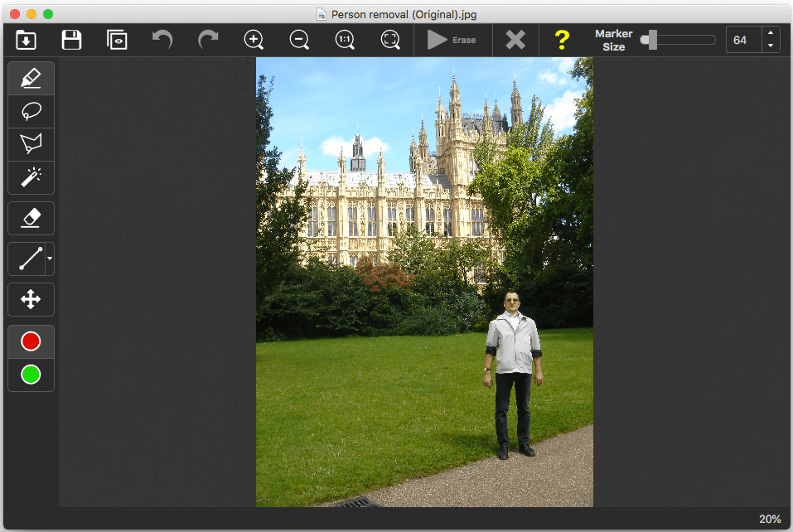Click the marker size value field showing 64
The width and height of the screenshot is (793, 532).
point(743,40)
